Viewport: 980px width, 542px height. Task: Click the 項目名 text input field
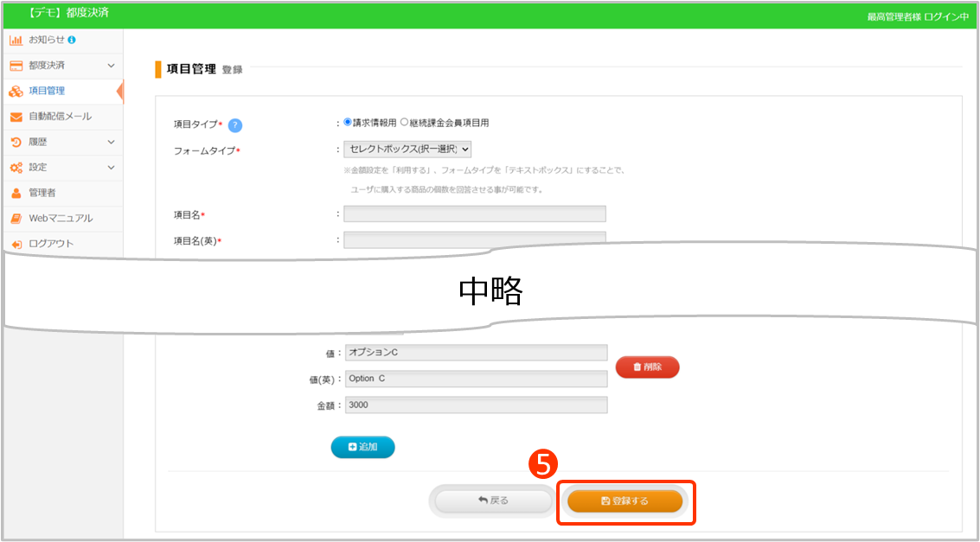(x=474, y=214)
